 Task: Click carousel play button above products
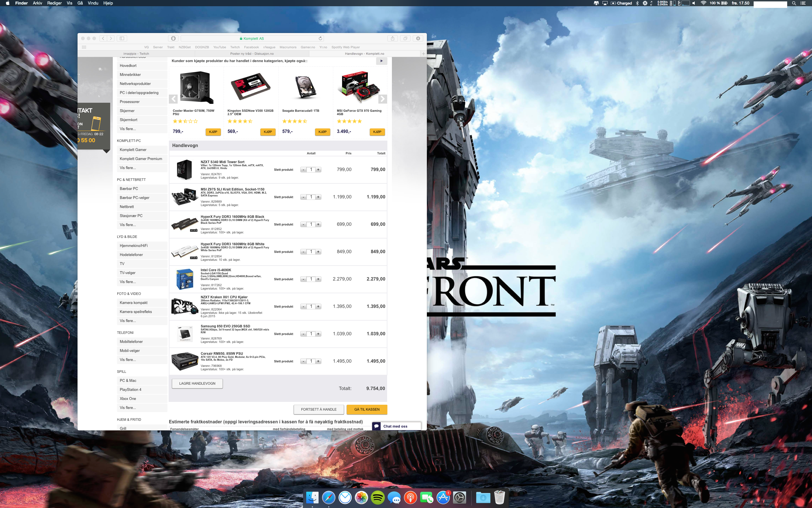coord(381,61)
